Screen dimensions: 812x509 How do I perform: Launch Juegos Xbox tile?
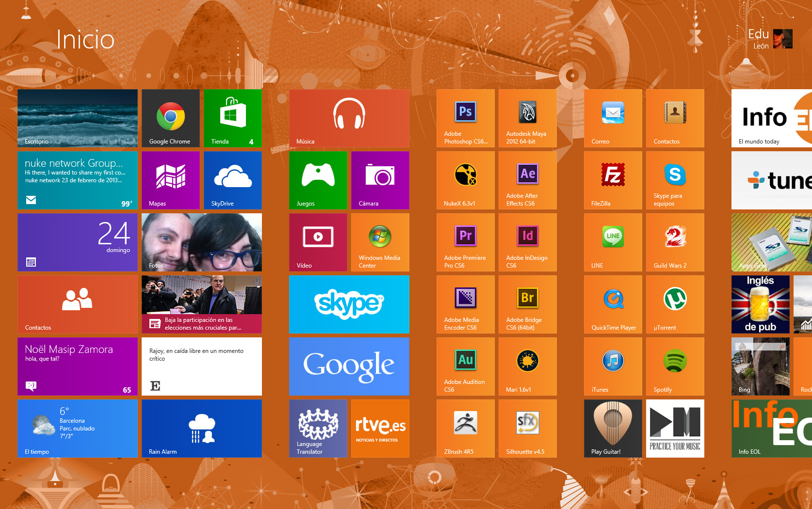(x=318, y=180)
